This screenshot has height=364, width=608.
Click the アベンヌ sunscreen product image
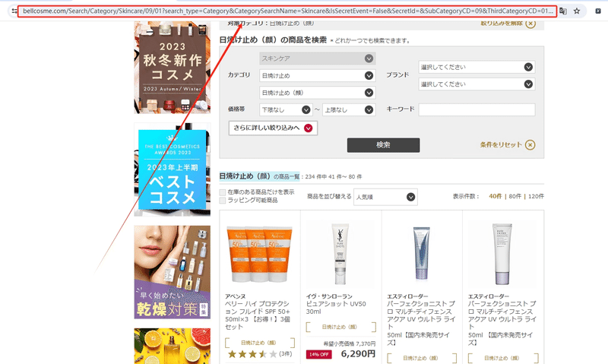click(x=259, y=254)
